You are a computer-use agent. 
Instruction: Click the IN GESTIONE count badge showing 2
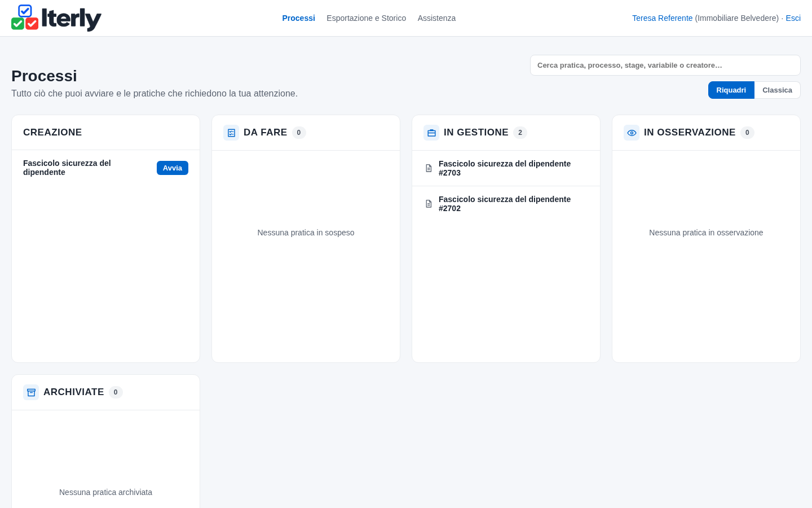tap(520, 133)
